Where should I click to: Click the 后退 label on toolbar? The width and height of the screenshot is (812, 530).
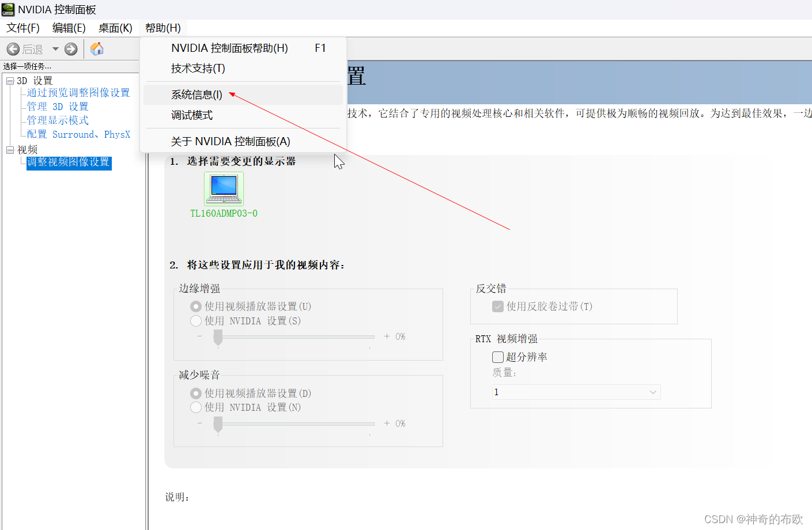coord(33,50)
